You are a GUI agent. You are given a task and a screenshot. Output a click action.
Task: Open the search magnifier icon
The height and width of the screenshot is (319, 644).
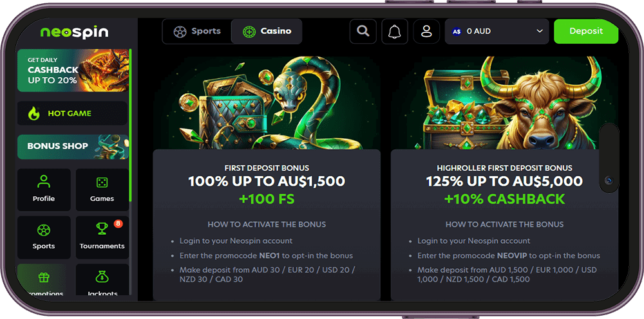(363, 31)
